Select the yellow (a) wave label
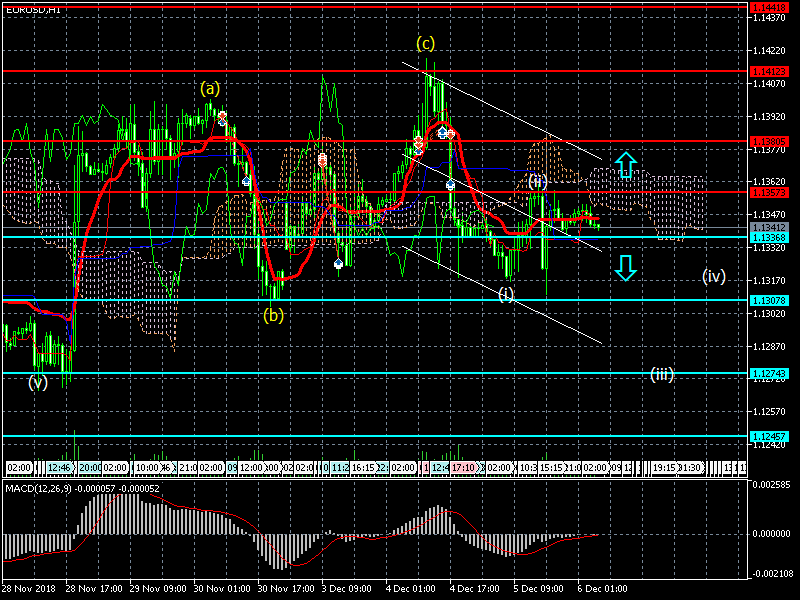 [210, 88]
